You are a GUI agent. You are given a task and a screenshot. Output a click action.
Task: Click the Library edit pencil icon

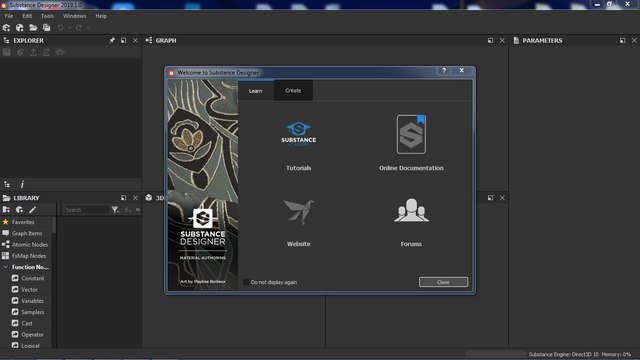pyautogui.click(x=33, y=210)
